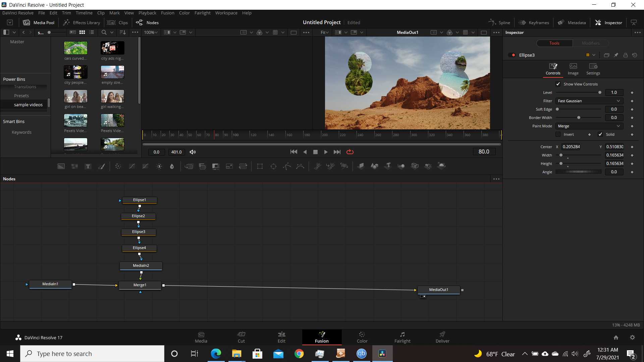
Task: Add a Color Curves tool
Action: point(132,166)
